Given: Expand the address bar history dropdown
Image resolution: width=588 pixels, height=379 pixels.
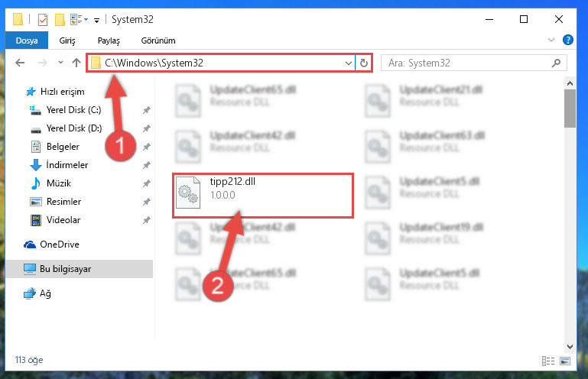Looking at the screenshot, I should click(349, 63).
